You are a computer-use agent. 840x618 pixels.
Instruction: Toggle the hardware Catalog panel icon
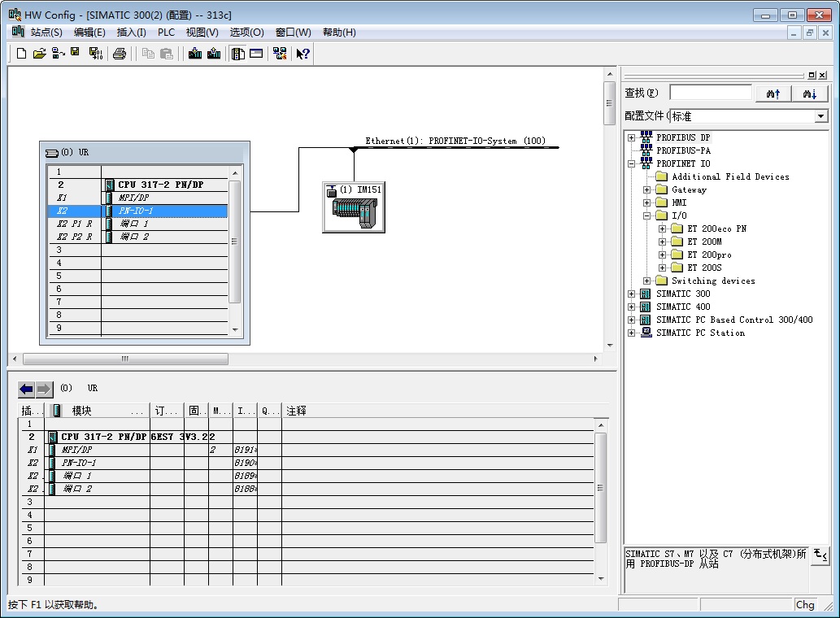(238, 54)
